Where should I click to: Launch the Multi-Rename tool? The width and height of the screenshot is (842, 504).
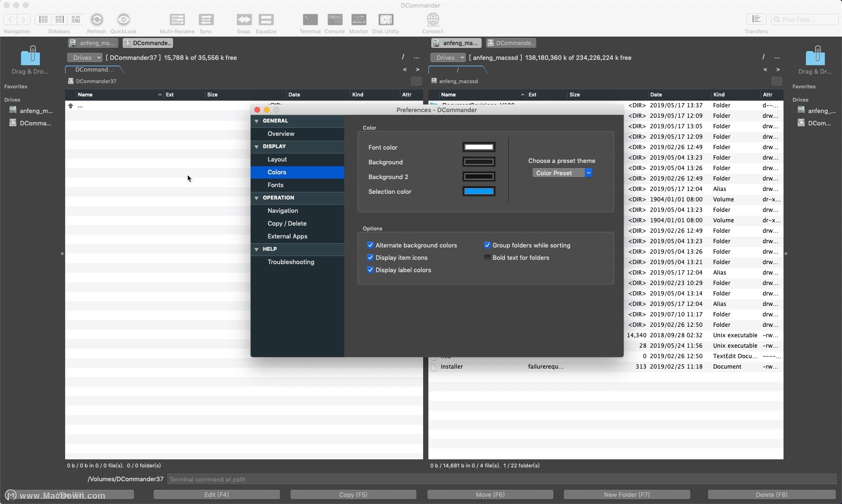point(177,19)
